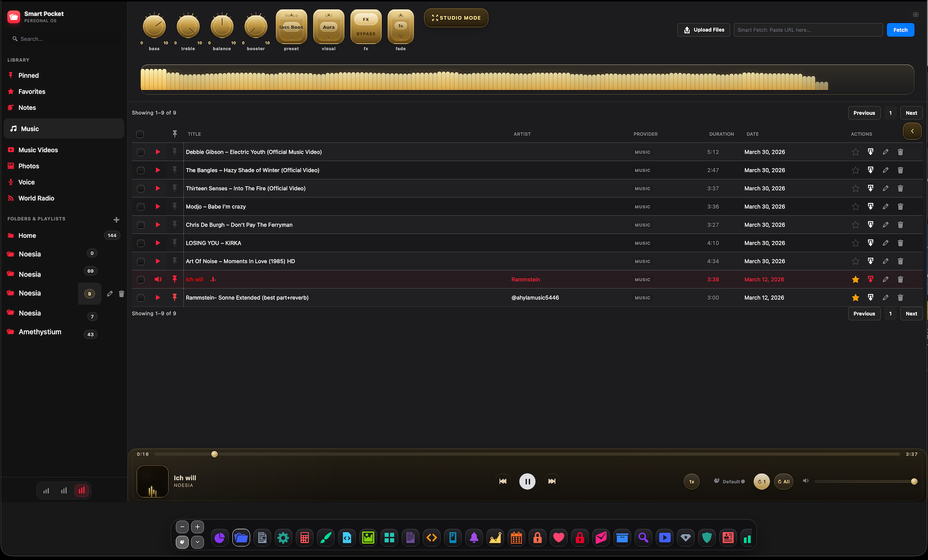Delete the LOSING YOU – KIRKA track

pyautogui.click(x=900, y=243)
